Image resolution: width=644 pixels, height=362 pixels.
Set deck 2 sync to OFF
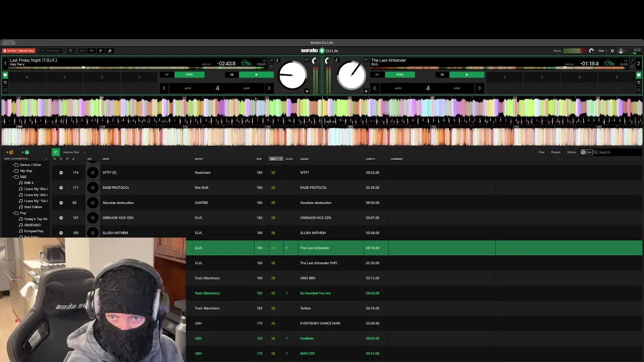(377, 74)
